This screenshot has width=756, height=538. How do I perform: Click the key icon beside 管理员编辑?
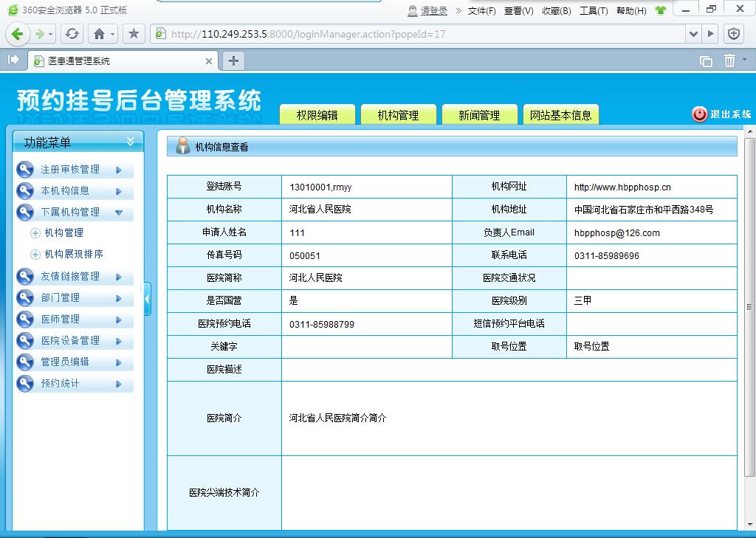(x=24, y=362)
